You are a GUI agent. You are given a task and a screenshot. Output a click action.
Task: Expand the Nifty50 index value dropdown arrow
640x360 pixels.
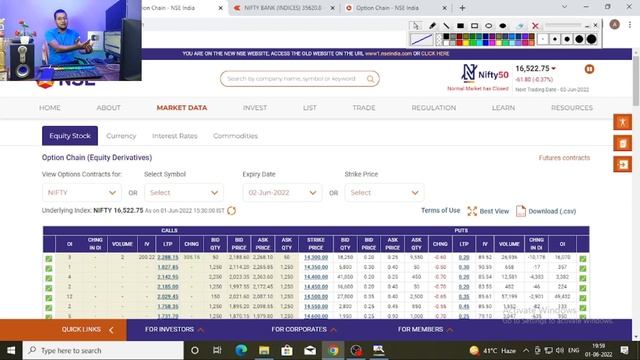553,69
